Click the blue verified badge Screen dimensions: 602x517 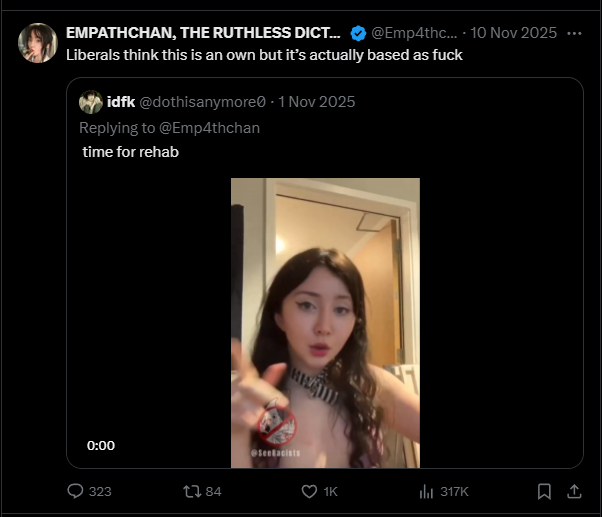coord(358,33)
